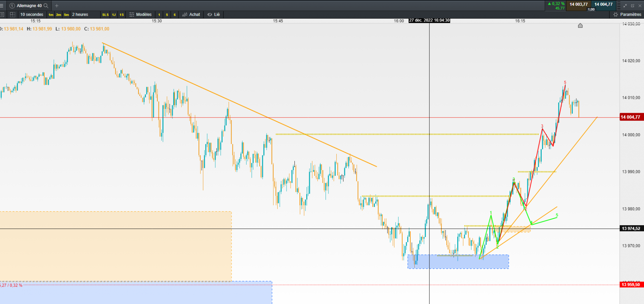Click the C: 13 981,00 close value
This screenshot has height=304, width=644.
(x=97, y=29)
